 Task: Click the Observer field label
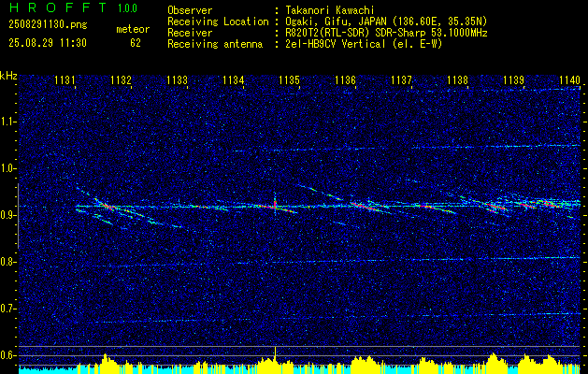190,10
